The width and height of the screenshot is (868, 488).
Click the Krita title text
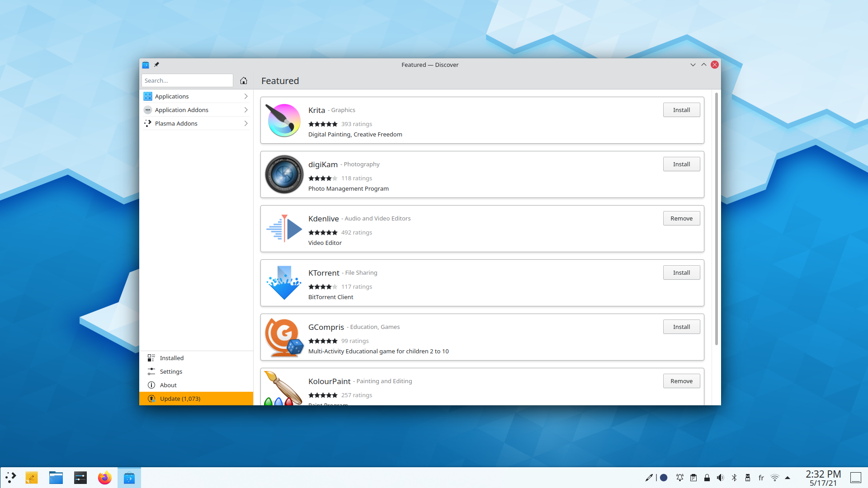click(x=316, y=110)
